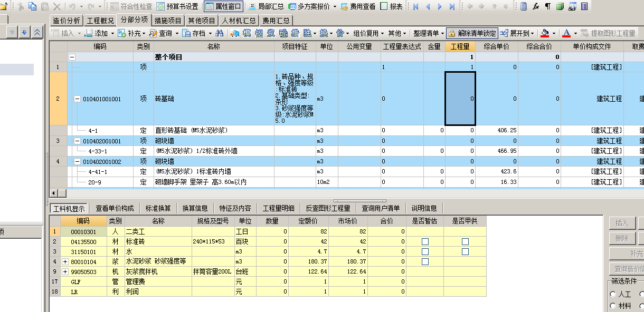Click the copy icon in top toolbar
The height and width of the screenshot is (312, 644).
[x=32, y=6]
